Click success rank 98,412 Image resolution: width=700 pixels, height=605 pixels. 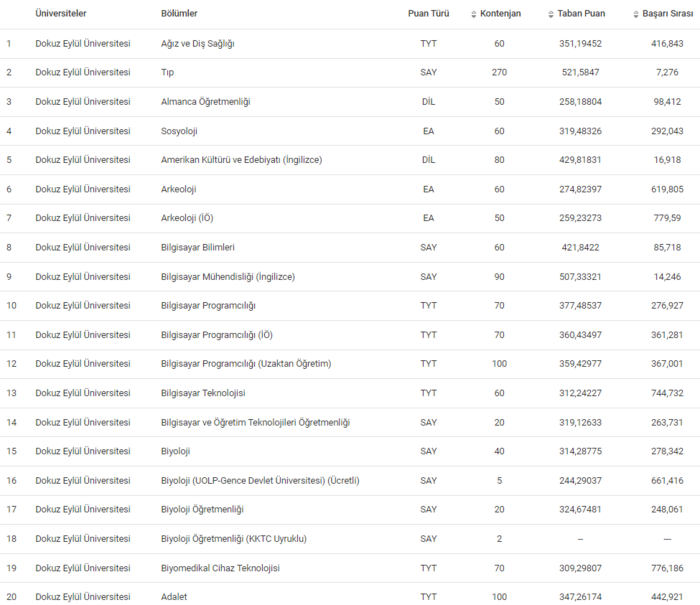click(667, 102)
